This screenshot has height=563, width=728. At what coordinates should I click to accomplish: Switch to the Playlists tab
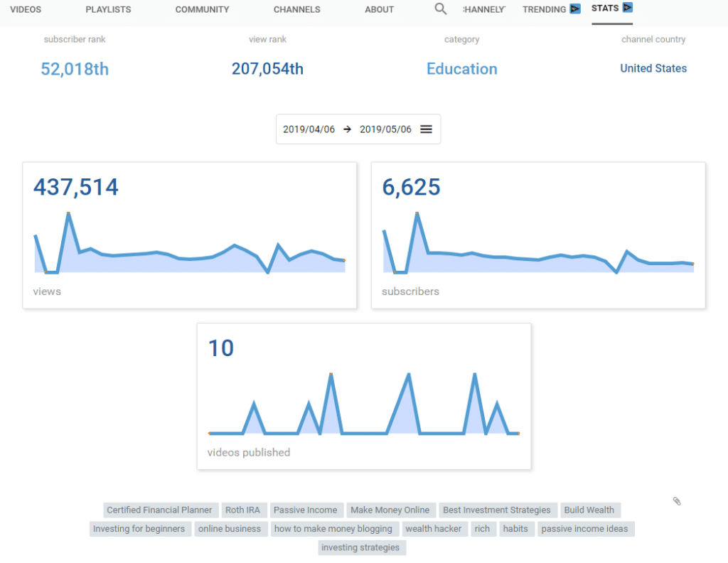click(108, 10)
